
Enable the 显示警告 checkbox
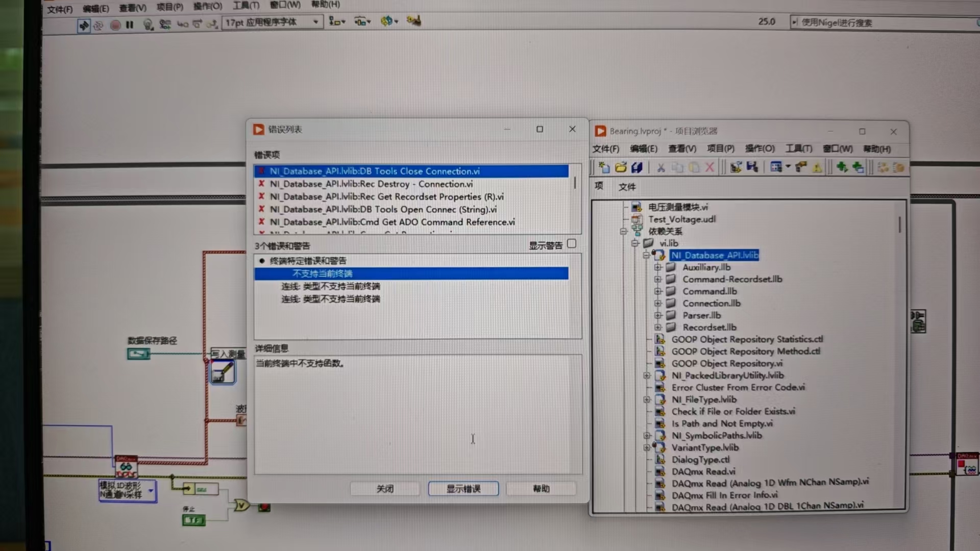(572, 244)
